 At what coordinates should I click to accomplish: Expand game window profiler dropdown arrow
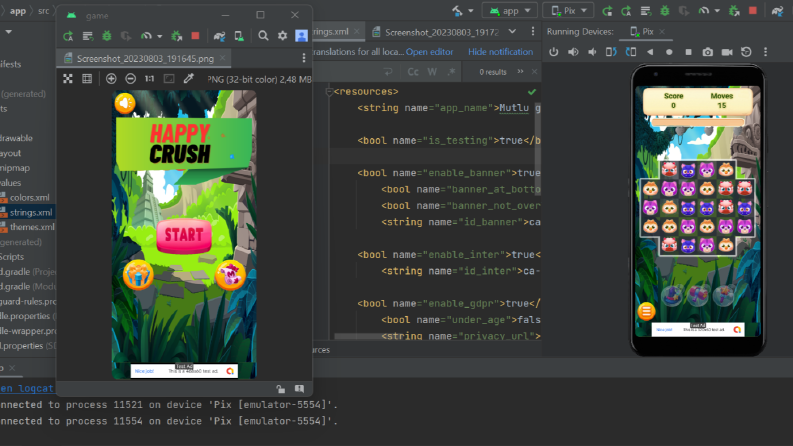point(159,36)
